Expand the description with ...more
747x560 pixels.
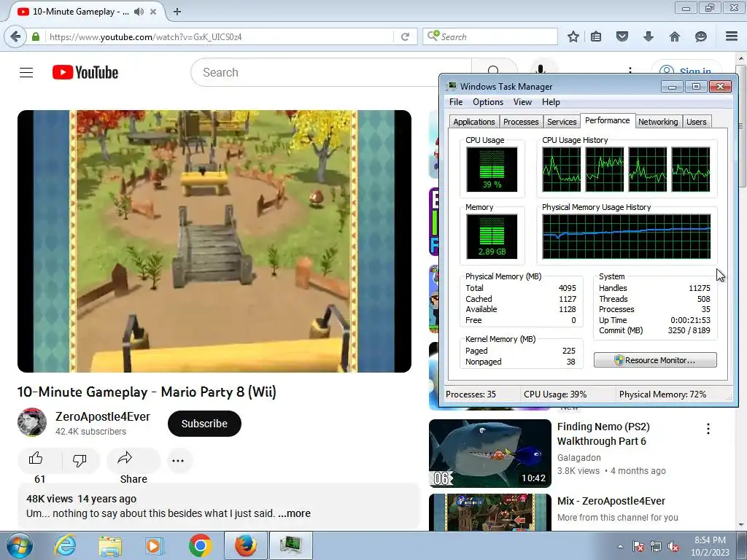pos(294,513)
